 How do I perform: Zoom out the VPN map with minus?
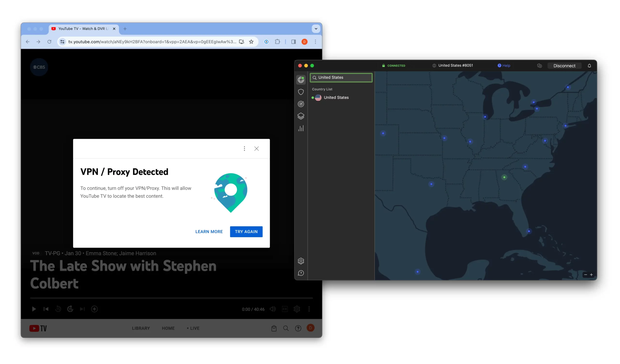[585, 275]
